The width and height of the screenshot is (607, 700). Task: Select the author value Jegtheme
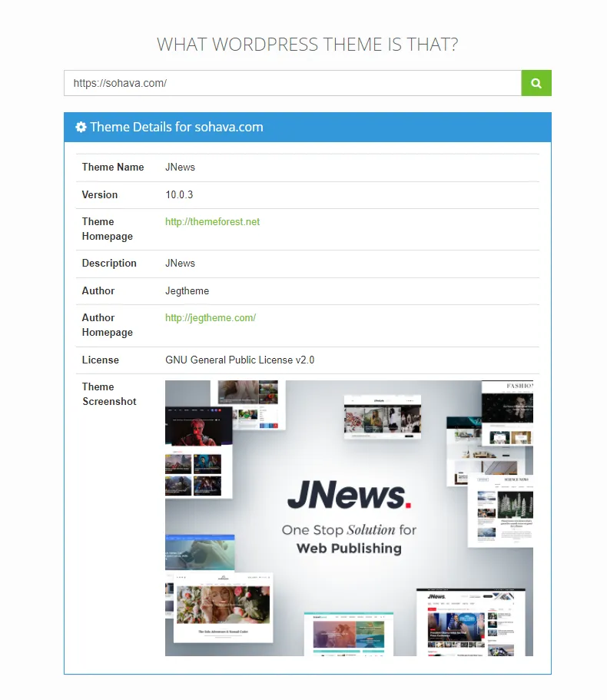tap(187, 291)
